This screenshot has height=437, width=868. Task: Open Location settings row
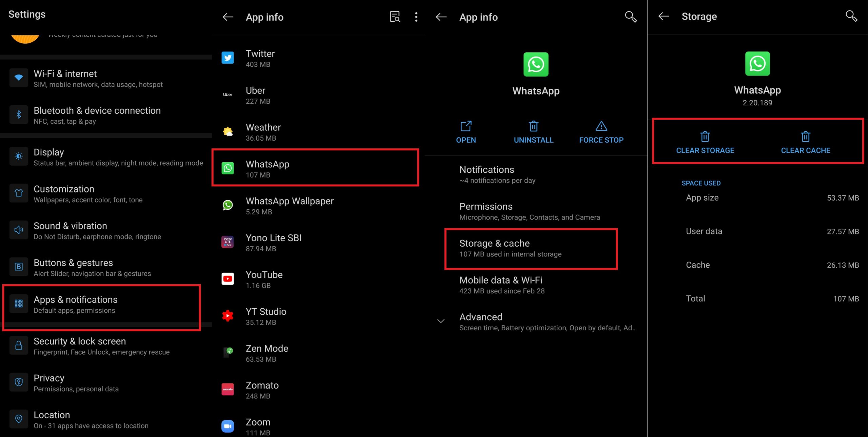pos(106,420)
